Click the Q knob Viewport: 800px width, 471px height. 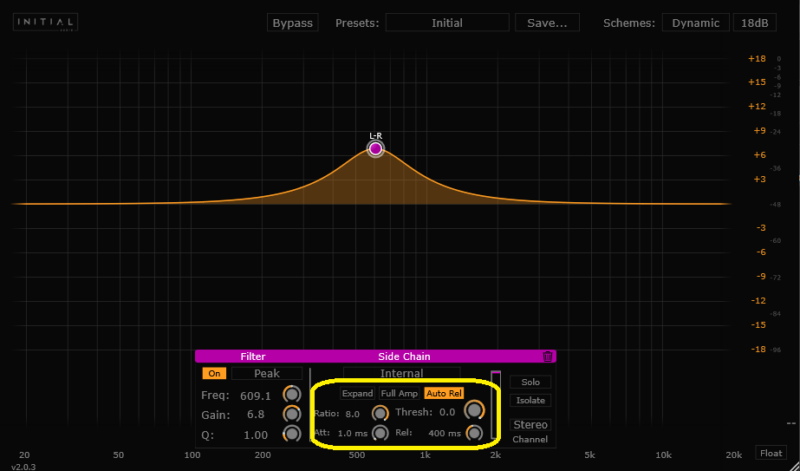[x=292, y=434]
